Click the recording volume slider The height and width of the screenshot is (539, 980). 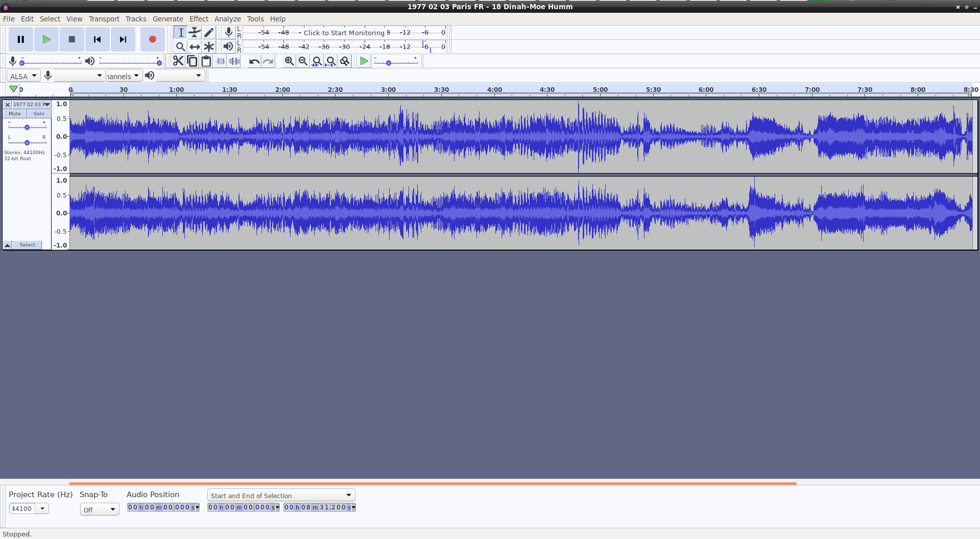pos(51,62)
